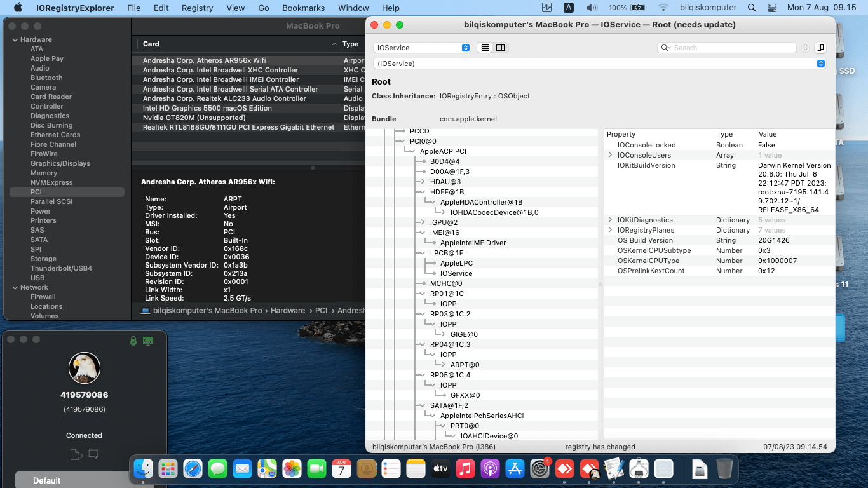
Task: Click Hardware in the System Information path bar
Action: coord(288,311)
